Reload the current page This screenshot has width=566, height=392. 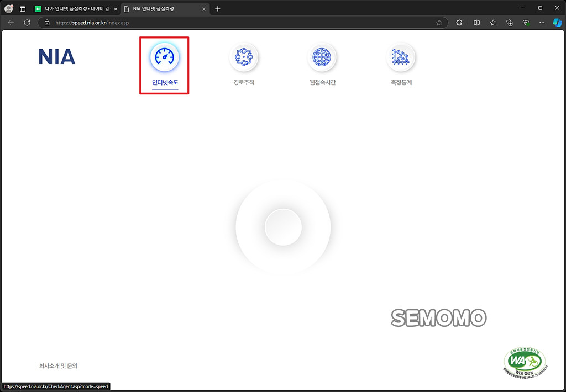click(x=27, y=23)
